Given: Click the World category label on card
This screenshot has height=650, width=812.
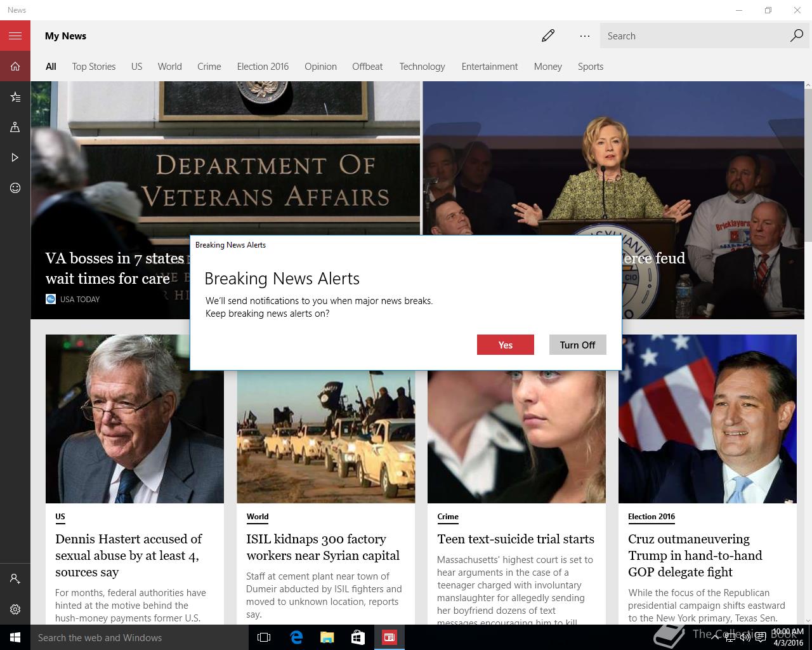Looking at the screenshot, I should (258, 517).
